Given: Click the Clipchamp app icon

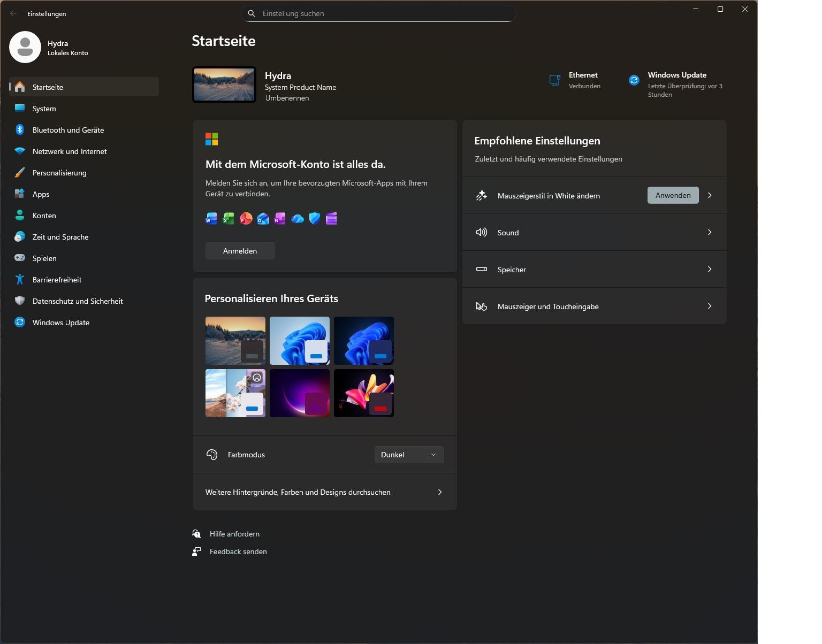Looking at the screenshot, I should 331,218.
